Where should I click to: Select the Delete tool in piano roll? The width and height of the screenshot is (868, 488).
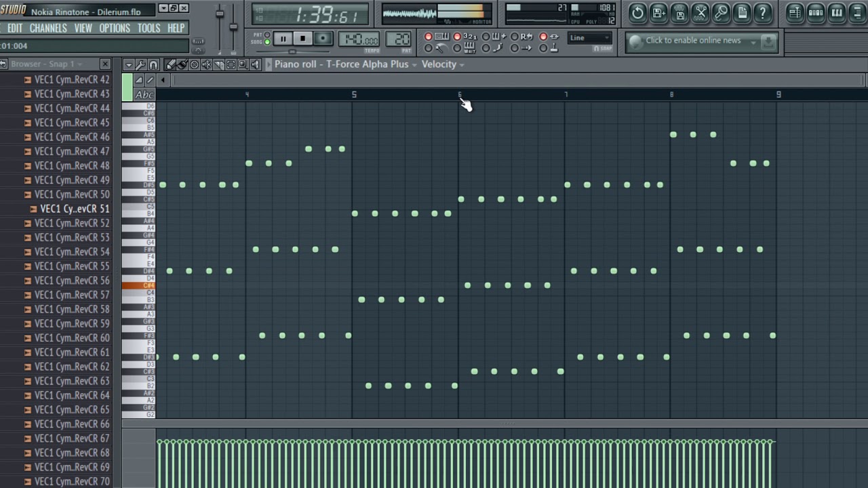tap(195, 64)
